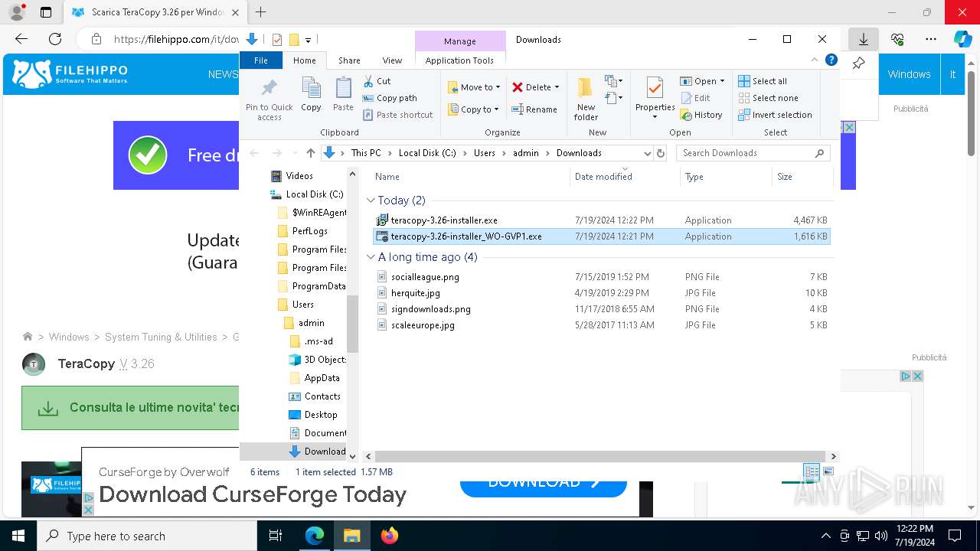The image size is (980, 551).
Task: Click the Copy ribbon button
Action: point(311,95)
